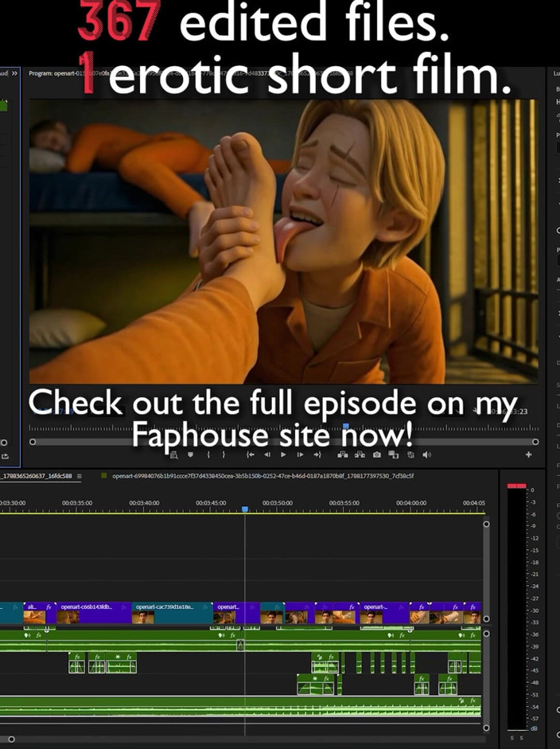Open the sequence tab hamburger menu
560x749 pixels.
point(80,476)
